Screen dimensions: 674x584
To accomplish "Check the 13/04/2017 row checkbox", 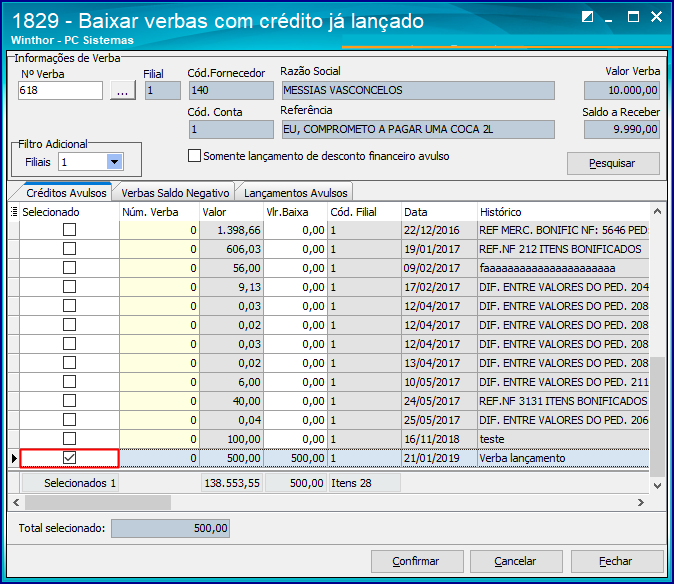I will click(69, 363).
